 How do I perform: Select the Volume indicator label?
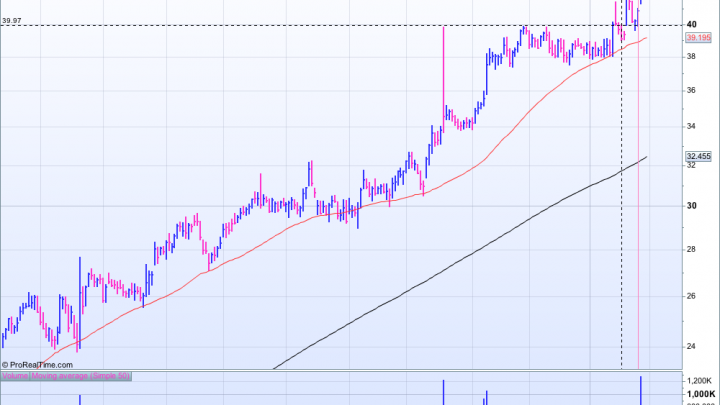(15, 376)
